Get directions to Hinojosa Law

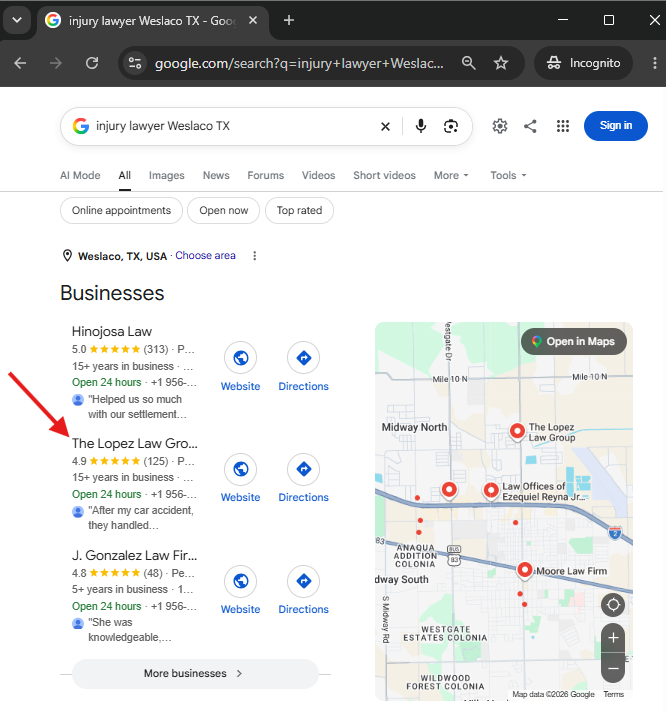(x=304, y=358)
